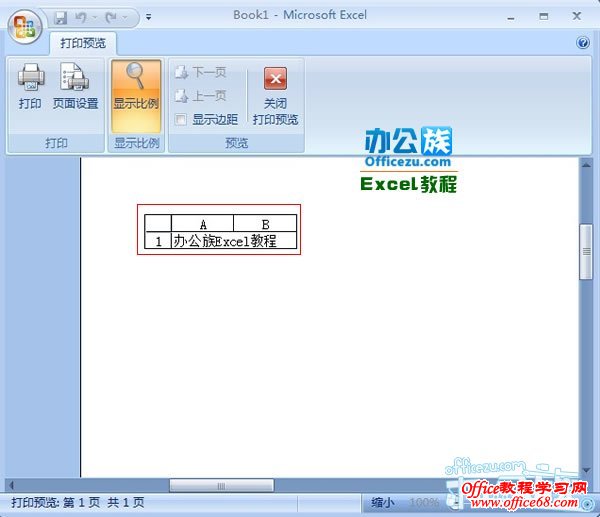Open Excel Help question mark icon
600x517 pixels.
(x=583, y=42)
